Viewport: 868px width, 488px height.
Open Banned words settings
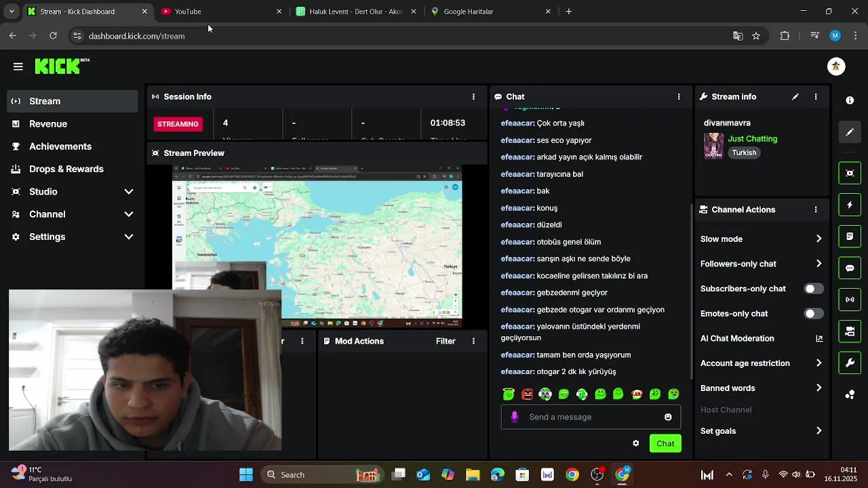pos(762,388)
